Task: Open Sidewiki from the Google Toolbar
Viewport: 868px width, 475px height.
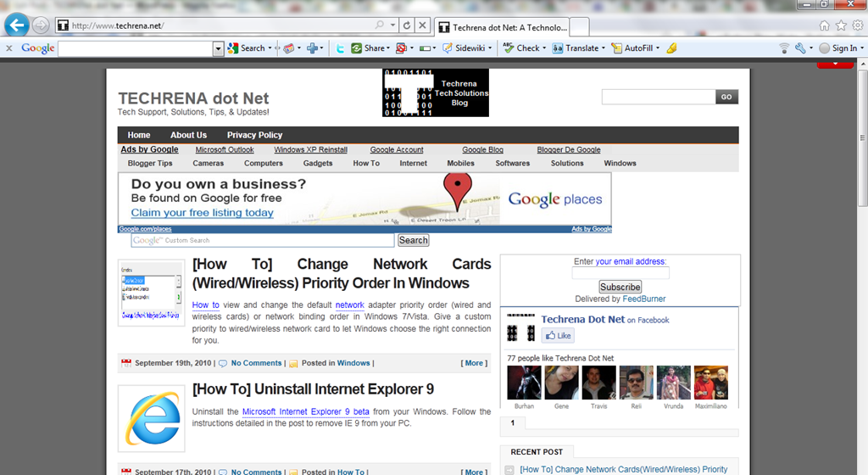Action: pyautogui.click(x=464, y=48)
